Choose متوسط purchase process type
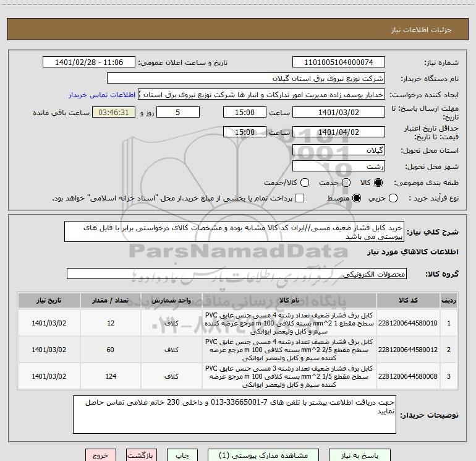 [357, 199]
